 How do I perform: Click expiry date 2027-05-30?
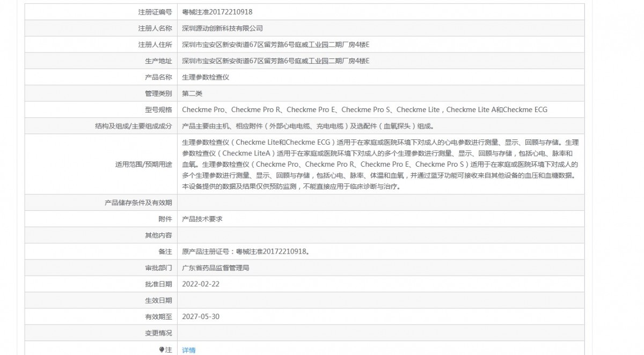[201, 316]
